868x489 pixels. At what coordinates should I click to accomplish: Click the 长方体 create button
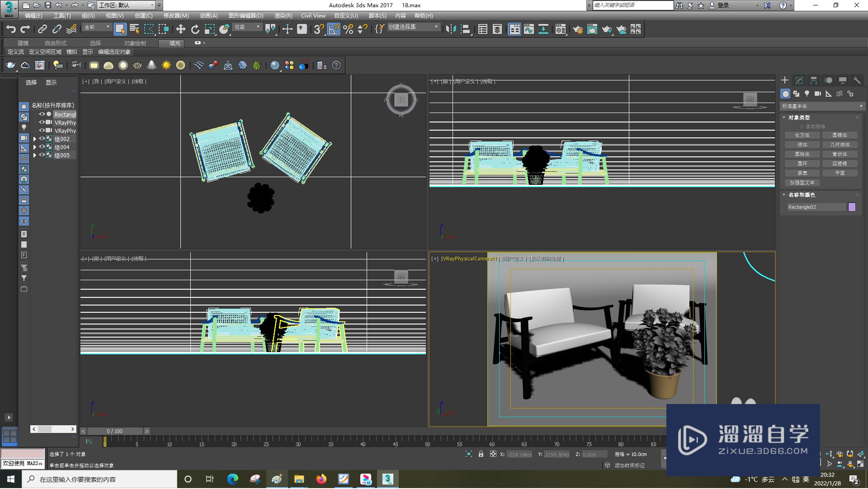pyautogui.click(x=802, y=135)
